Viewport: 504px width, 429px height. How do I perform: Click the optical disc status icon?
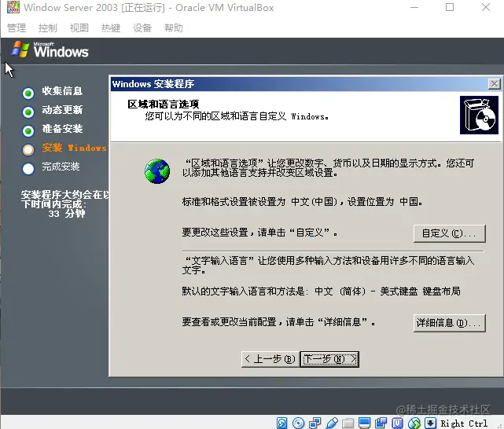pyautogui.click(x=298, y=423)
